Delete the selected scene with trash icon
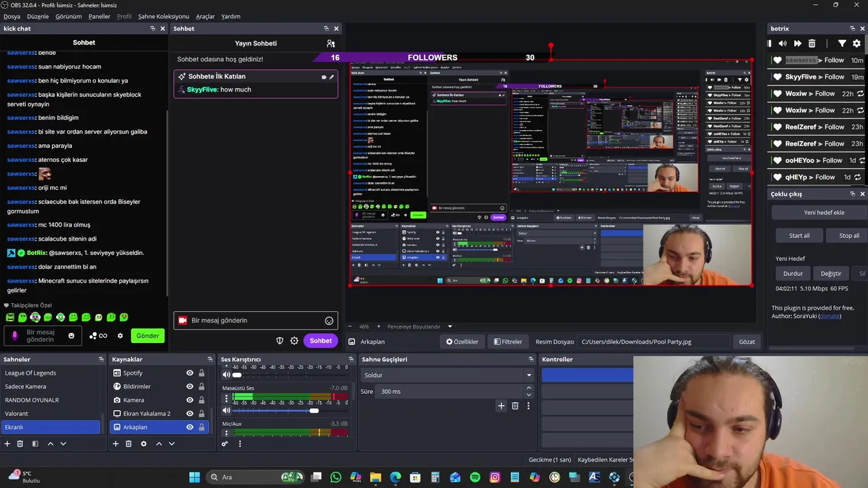 20,444
